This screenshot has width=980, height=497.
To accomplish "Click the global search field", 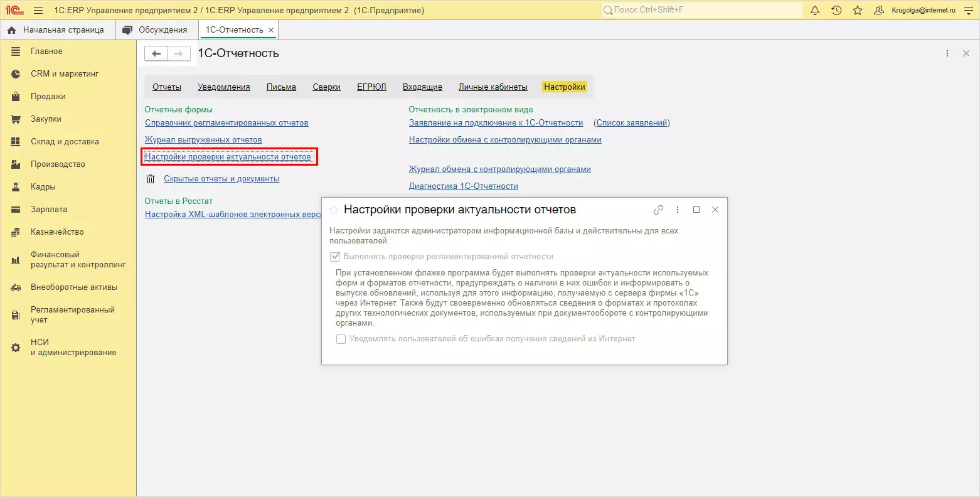I will (701, 10).
